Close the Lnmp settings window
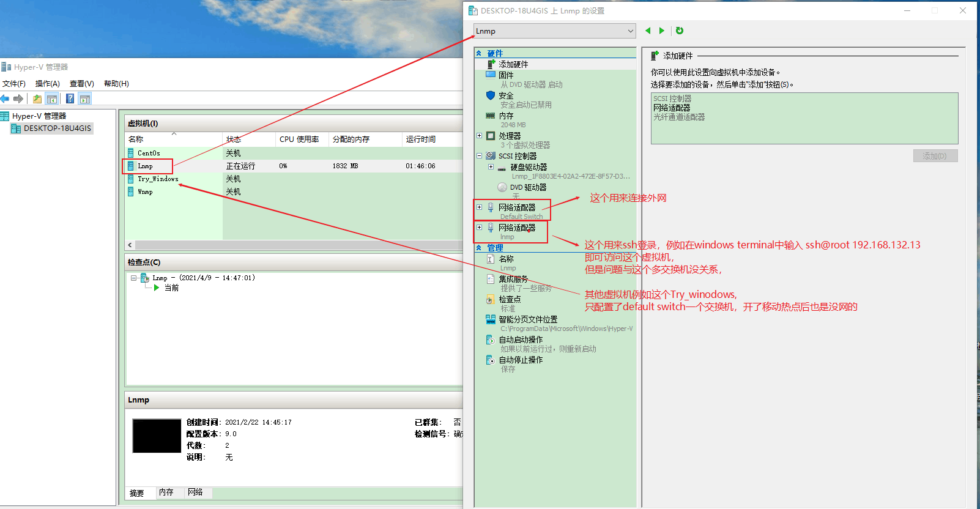 tap(963, 10)
